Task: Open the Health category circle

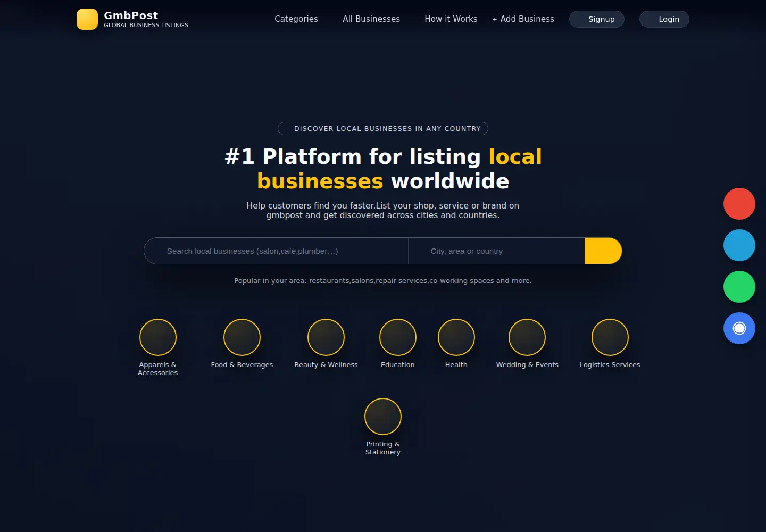Action: [456, 337]
